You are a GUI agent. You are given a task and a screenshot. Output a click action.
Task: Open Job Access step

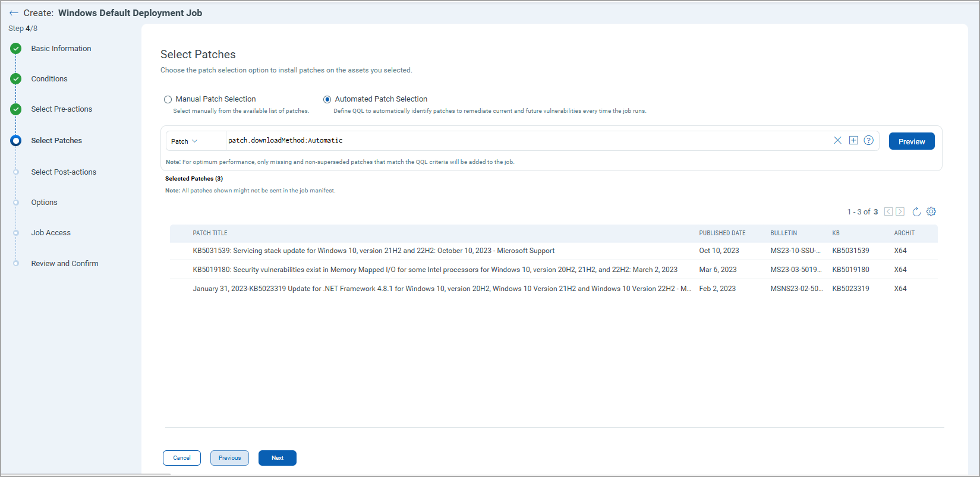click(51, 233)
